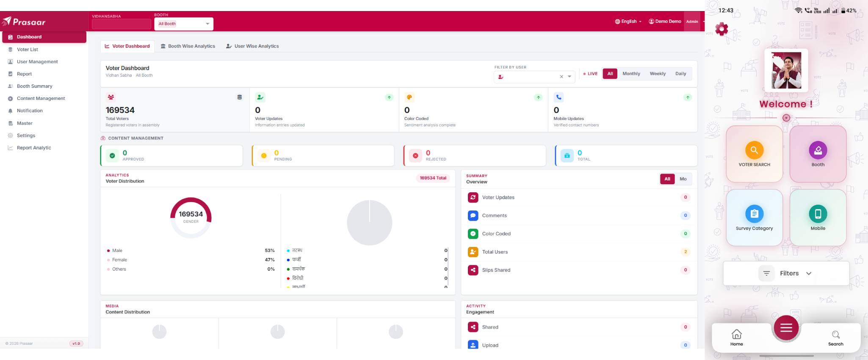The image size is (868, 360).
Task: Open the Demo Demo user menu
Action: 665,21
